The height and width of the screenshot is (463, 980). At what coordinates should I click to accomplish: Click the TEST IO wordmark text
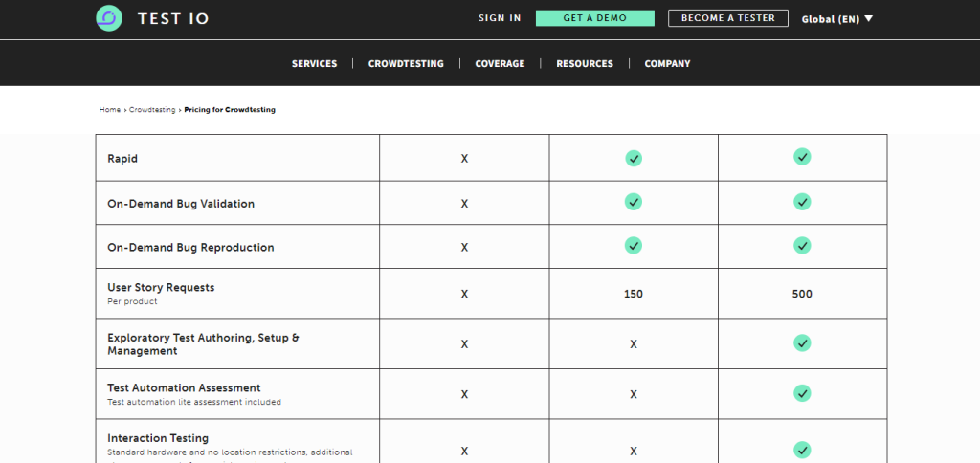173,19
